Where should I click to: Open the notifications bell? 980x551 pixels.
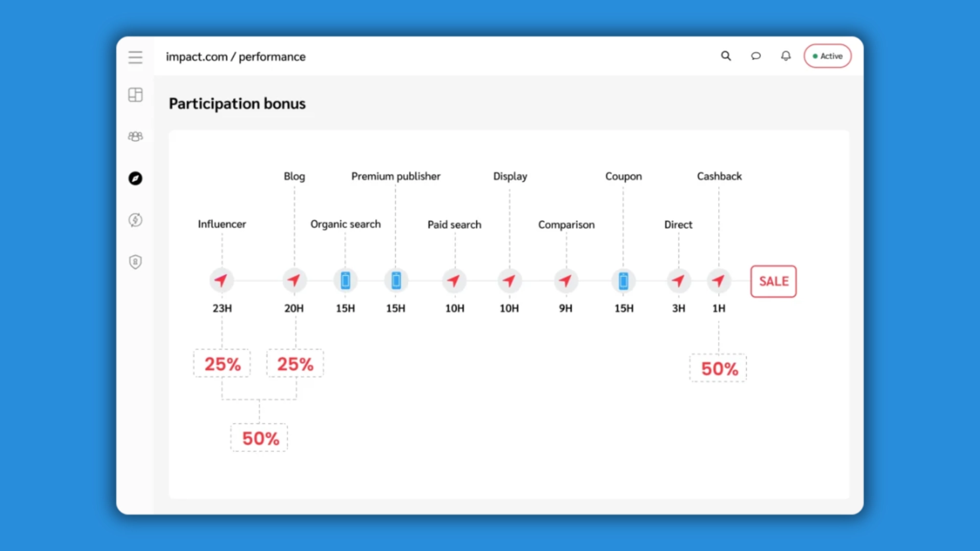[x=785, y=56]
